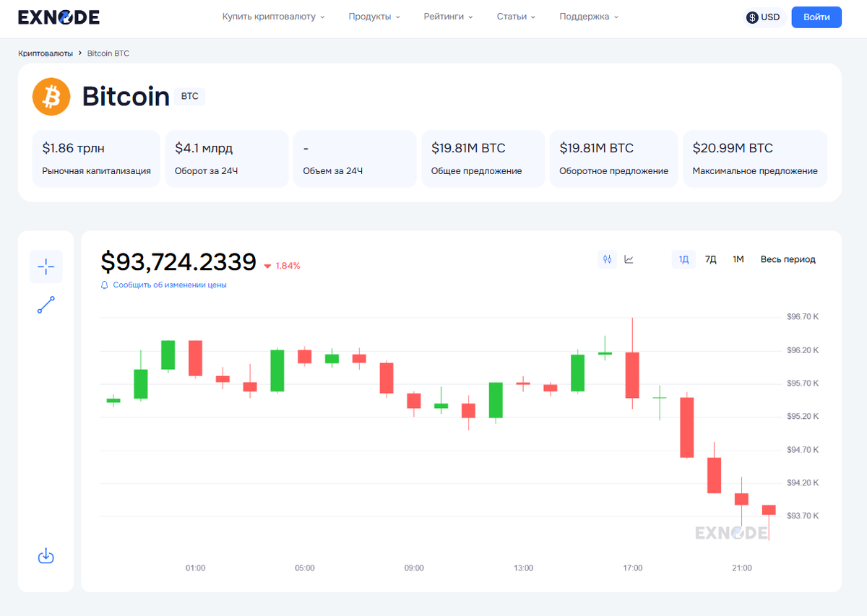Click the bell icon next to price alert link
This screenshot has width=867, height=616.
tap(104, 285)
